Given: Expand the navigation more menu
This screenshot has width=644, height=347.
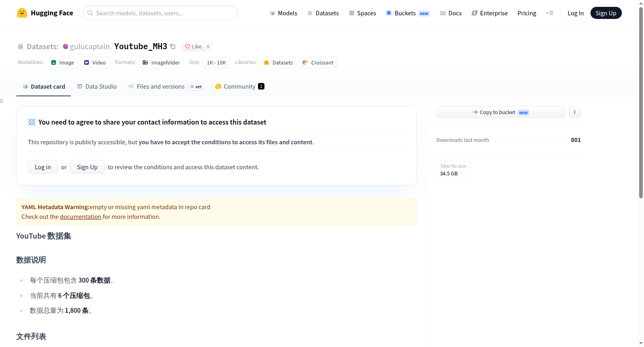Looking at the screenshot, I should pos(549,13).
